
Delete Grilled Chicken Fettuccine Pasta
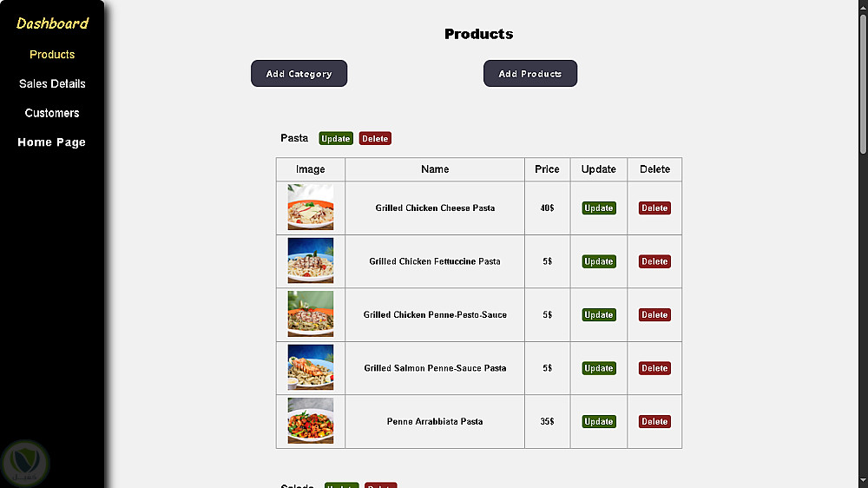[654, 261]
